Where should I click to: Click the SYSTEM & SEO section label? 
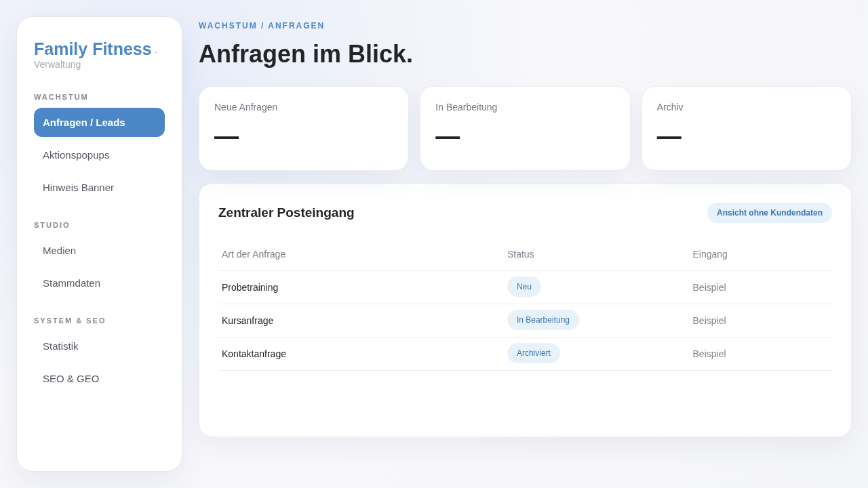tap(70, 321)
